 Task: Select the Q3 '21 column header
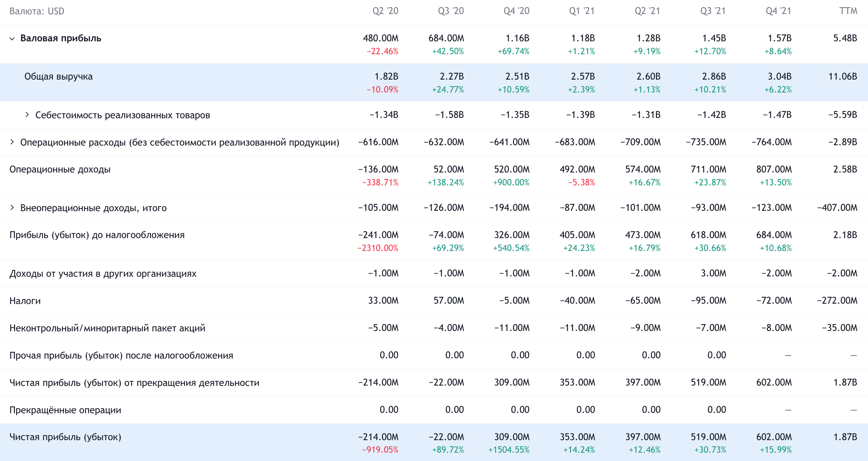tap(713, 11)
